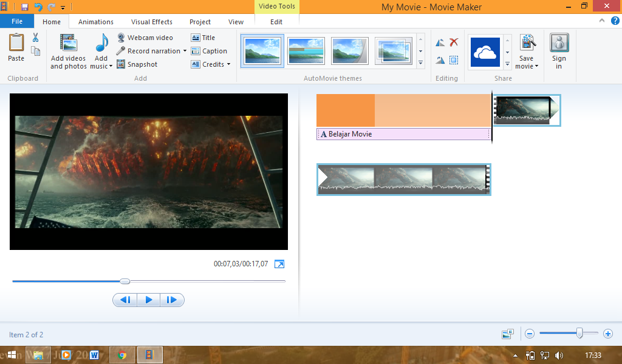Click the thumbnail size icon in status bar
The width and height of the screenshot is (622, 364).
point(508,334)
